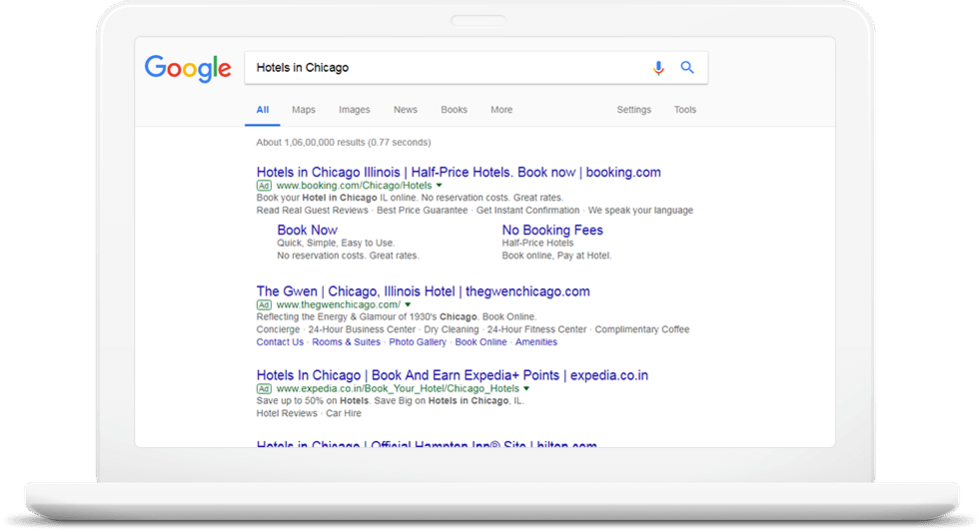
Task: Open the No Booking Fees sitelink
Action: [552, 230]
